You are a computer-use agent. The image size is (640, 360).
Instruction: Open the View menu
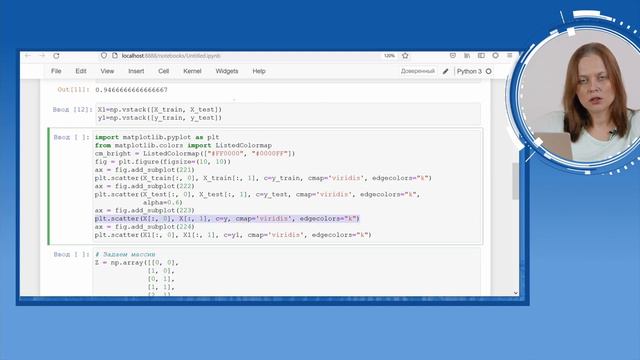(107, 71)
